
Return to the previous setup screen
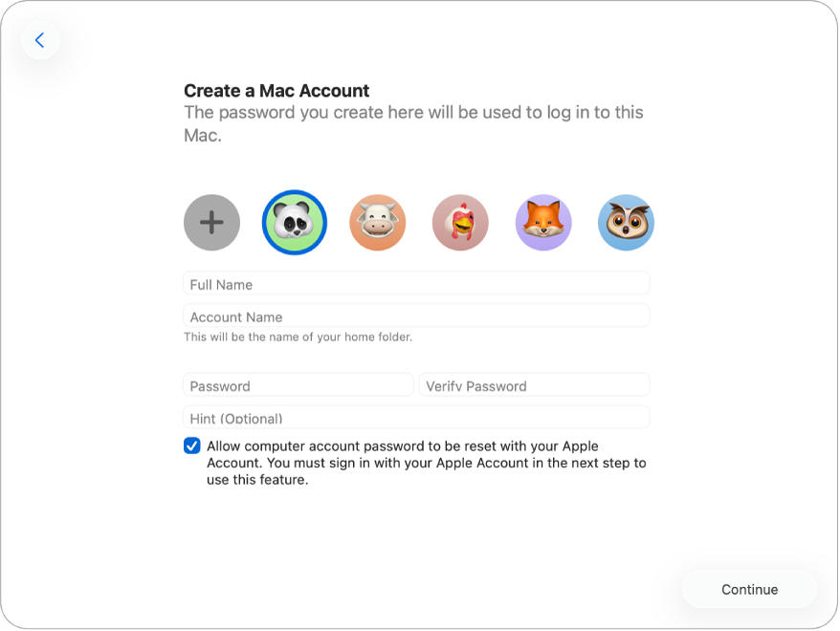(x=40, y=39)
